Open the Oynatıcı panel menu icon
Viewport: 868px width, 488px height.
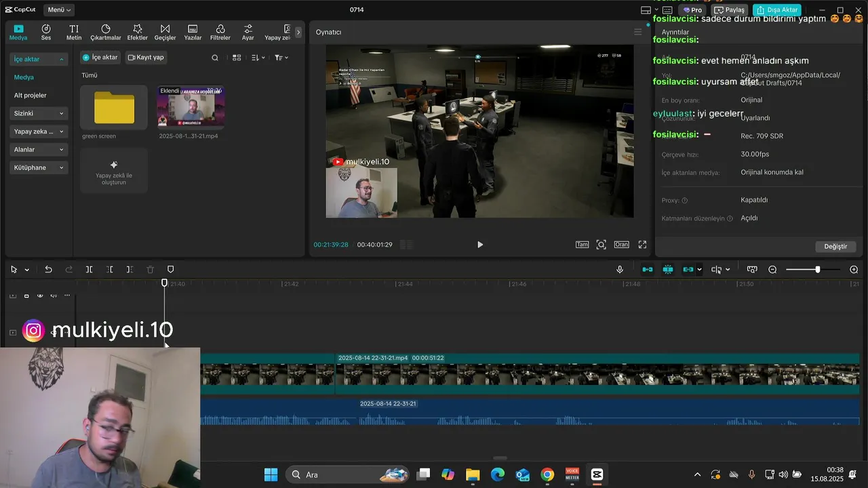click(x=637, y=32)
